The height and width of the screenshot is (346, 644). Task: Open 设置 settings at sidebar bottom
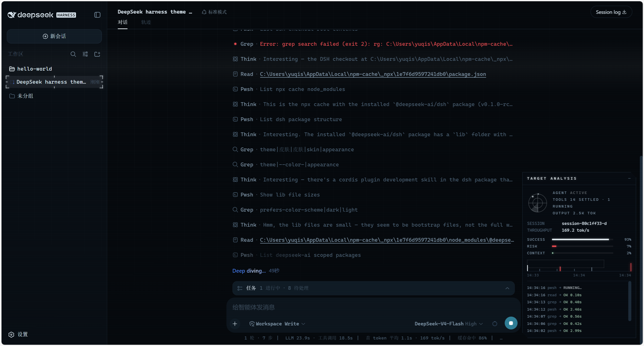18,334
